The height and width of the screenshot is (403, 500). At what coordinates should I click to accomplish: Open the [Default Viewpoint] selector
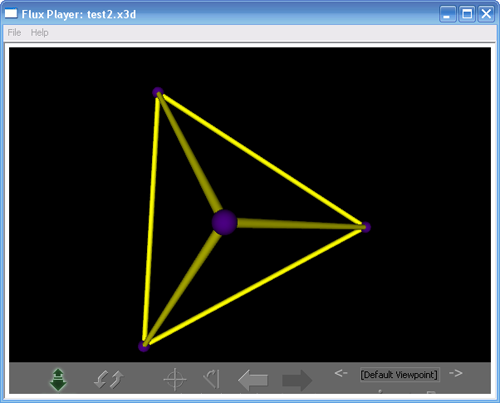pyautogui.click(x=399, y=375)
